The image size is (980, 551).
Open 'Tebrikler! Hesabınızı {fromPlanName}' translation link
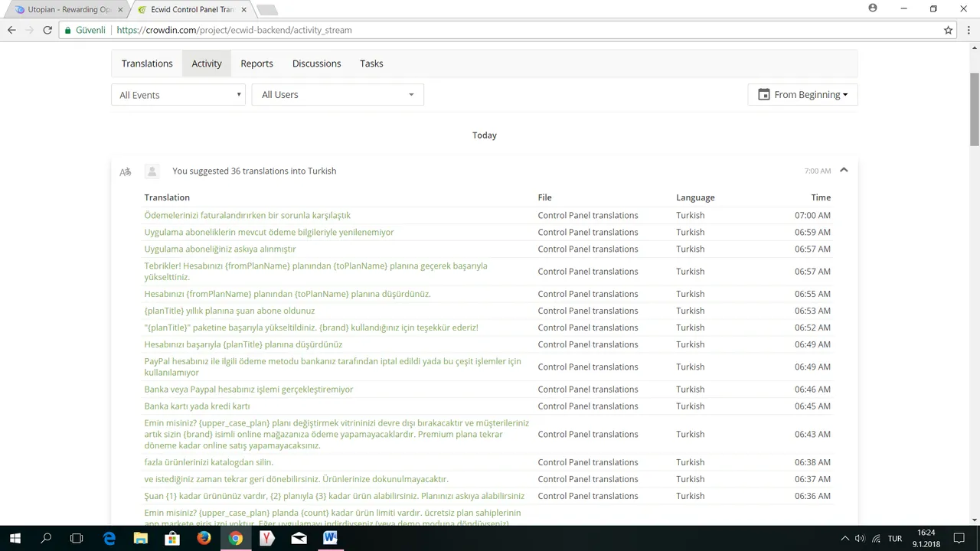click(x=315, y=272)
